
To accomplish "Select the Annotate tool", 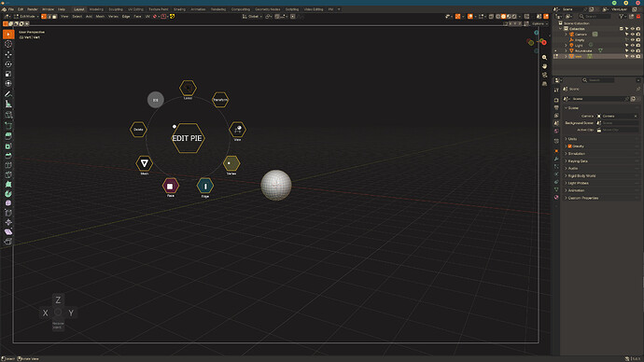I will coord(8,94).
